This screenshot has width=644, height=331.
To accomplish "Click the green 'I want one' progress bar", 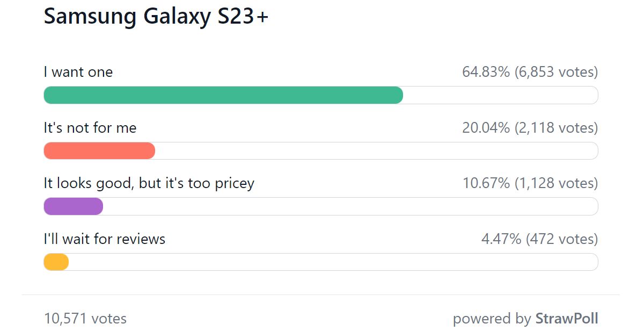I will coord(223,95).
